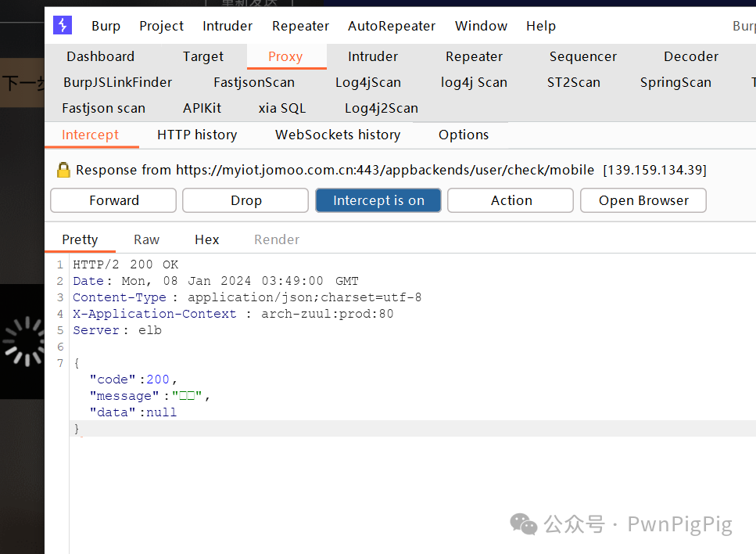Open the Project menu
The height and width of the screenshot is (554, 756).
point(162,26)
